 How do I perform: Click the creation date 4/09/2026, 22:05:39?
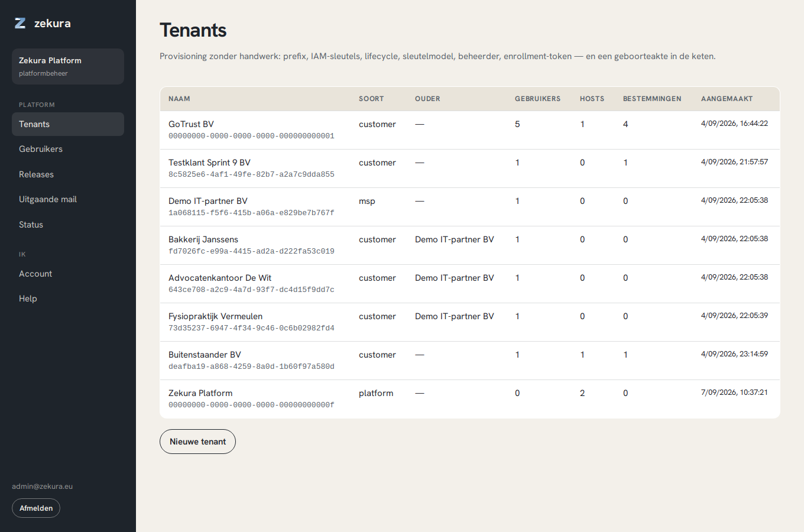click(x=734, y=316)
